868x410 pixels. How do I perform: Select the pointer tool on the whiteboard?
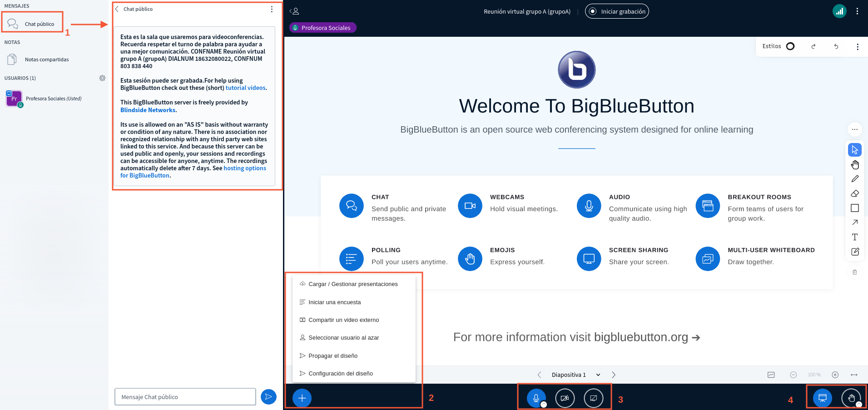855,150
